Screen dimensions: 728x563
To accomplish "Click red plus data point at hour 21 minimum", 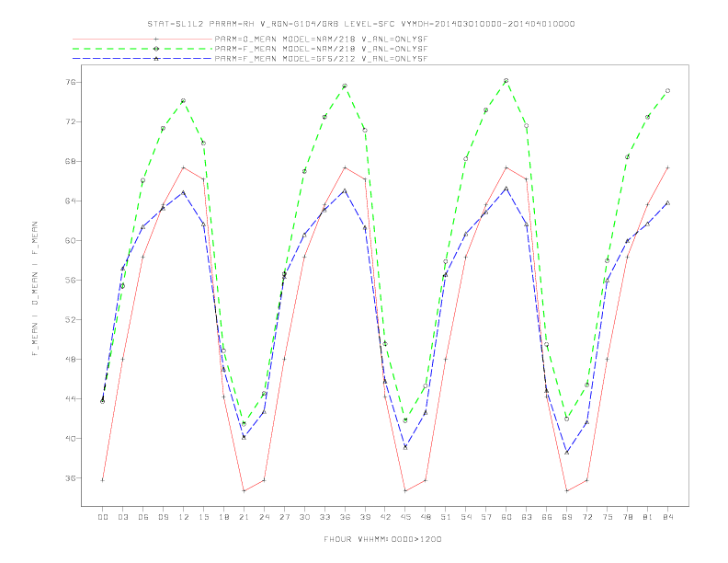I will (x=244, y=491).
